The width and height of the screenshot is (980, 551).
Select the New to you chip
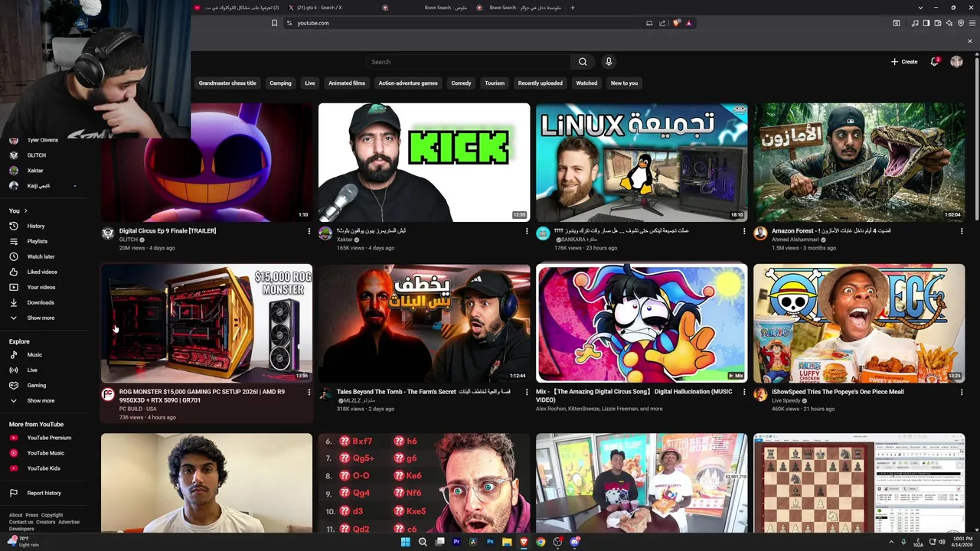coord(624,83)
